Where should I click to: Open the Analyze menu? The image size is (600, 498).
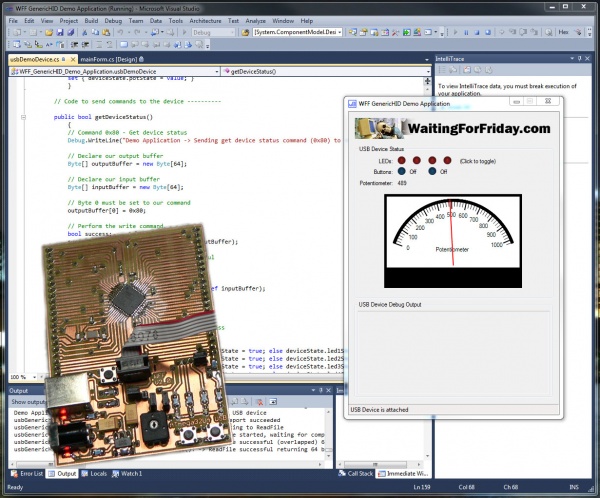(255, 21)
